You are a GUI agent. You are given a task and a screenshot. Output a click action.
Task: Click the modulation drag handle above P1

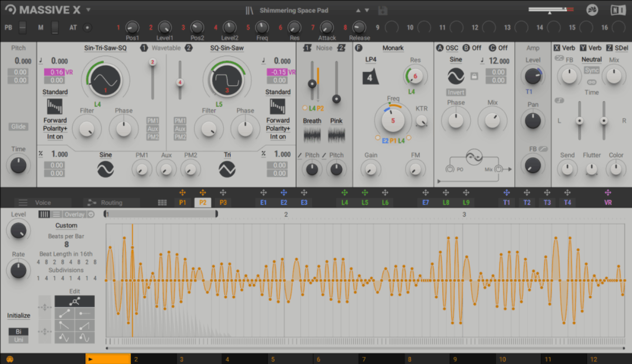(182, 193)
